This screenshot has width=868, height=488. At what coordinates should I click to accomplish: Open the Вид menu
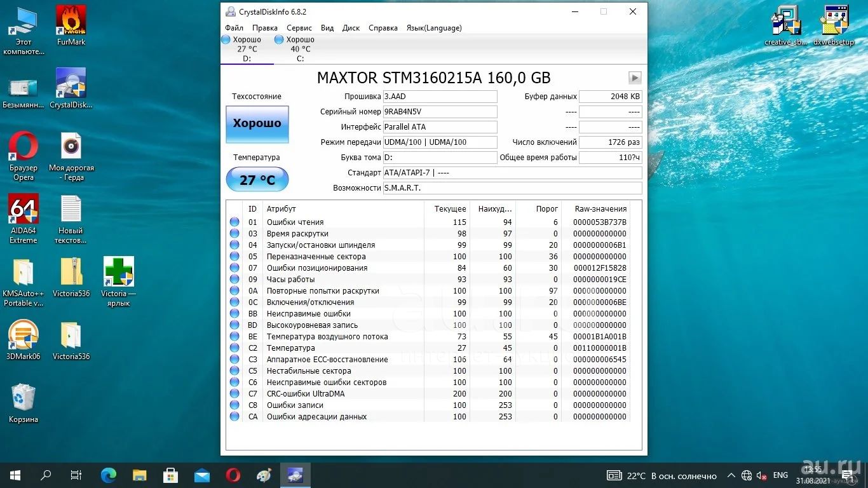click(327, 28)
